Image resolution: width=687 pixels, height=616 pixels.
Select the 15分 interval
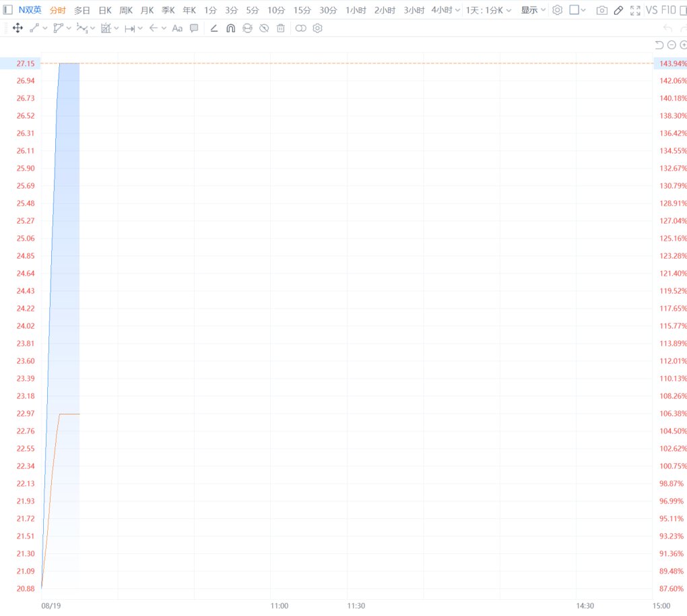point(302,10)
